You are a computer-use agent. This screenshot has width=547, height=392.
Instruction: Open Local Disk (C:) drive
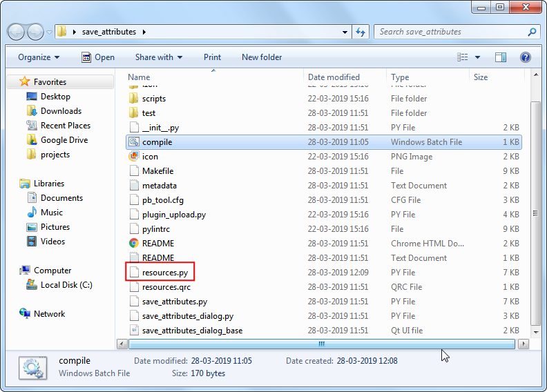click(x=66, y=285)
